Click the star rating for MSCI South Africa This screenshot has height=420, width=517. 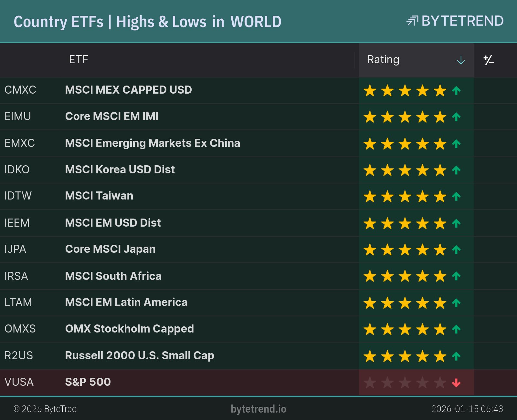[405, 276]
